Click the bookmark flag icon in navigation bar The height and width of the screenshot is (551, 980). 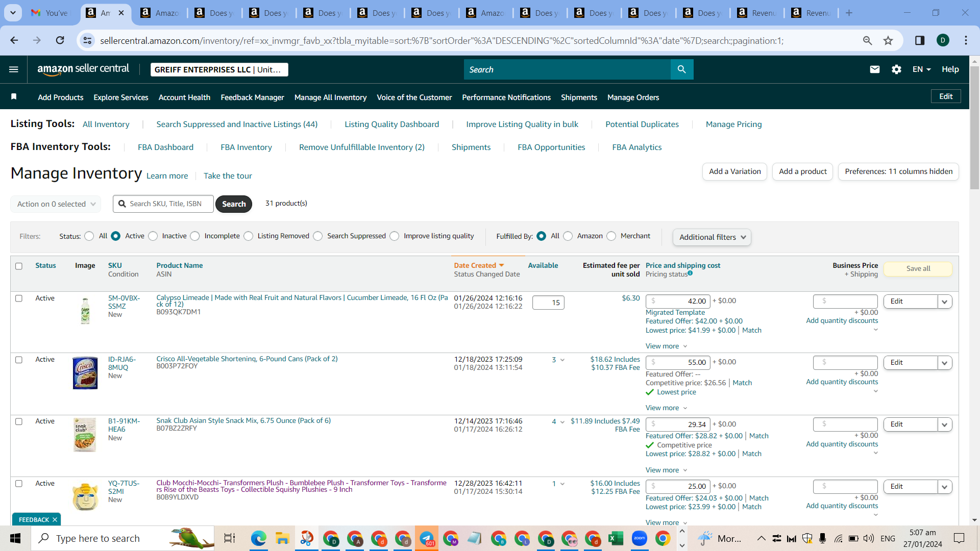[14, 97]
